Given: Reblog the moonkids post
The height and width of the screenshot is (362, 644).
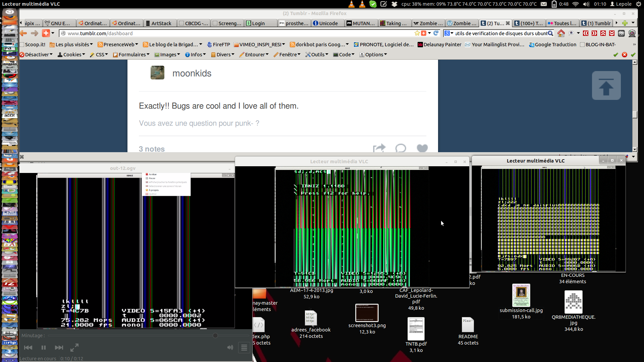Looking at the screenshot, I should pyautogui.click(x=379, y=148).
